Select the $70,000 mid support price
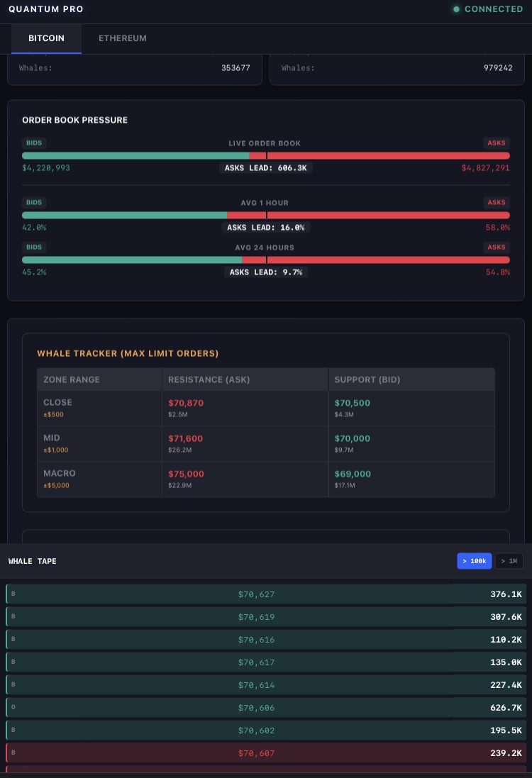This screenshot has width=532, height=778. pyautogui.click(x=353, y=438)
